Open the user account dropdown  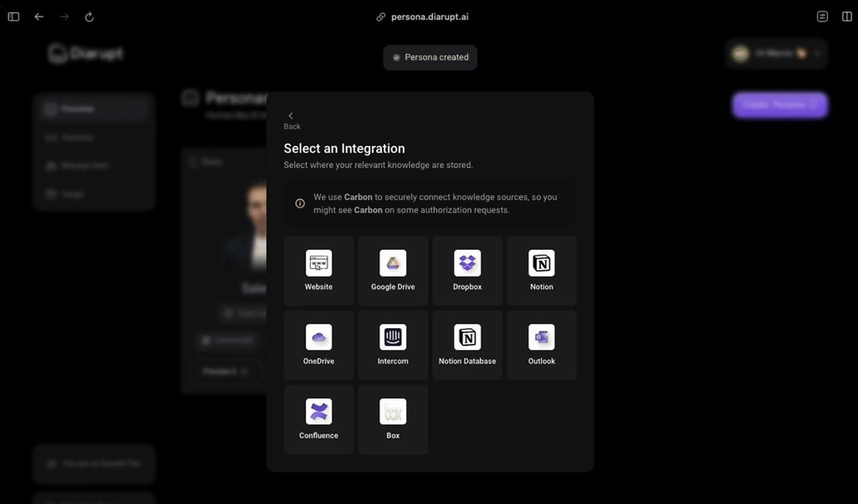click(776, 54)
